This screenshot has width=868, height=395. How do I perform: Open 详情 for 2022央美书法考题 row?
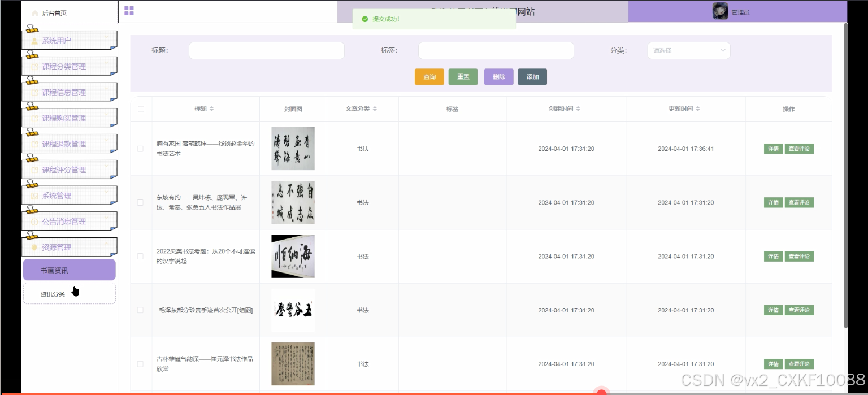coord(773,256)
